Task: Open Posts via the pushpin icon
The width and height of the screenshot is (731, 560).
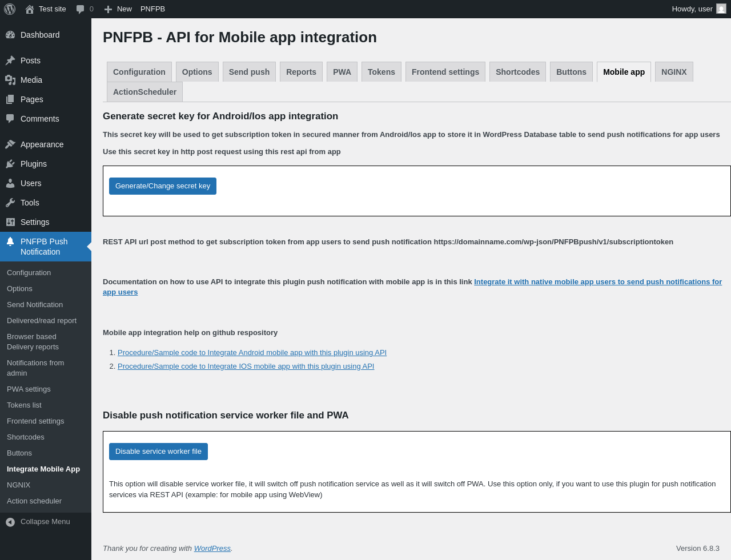Action: click(10, 61)
